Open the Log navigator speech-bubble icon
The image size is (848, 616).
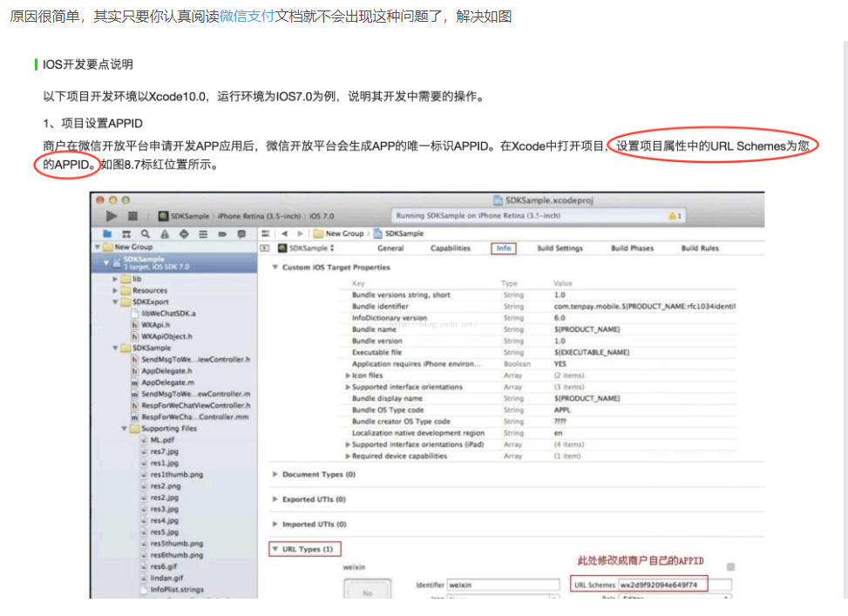pyautogui.click(x=241, y=234)
